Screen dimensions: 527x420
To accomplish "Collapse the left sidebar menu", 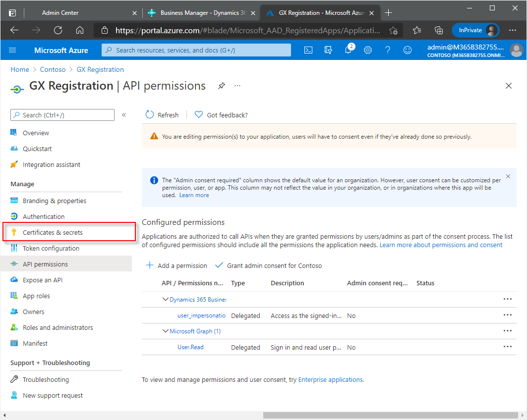I will [124, 115].
